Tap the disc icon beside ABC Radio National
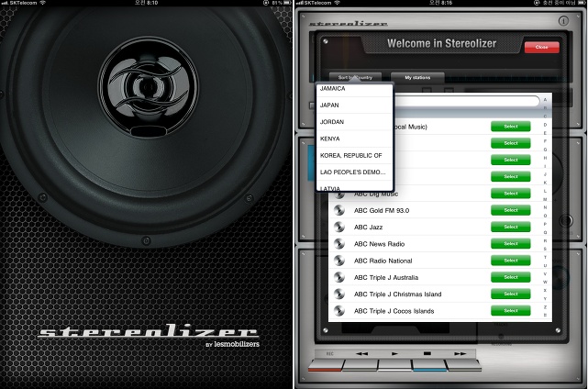Image resolution: width=588 pixels, height=389 pixels. [339, 261]
